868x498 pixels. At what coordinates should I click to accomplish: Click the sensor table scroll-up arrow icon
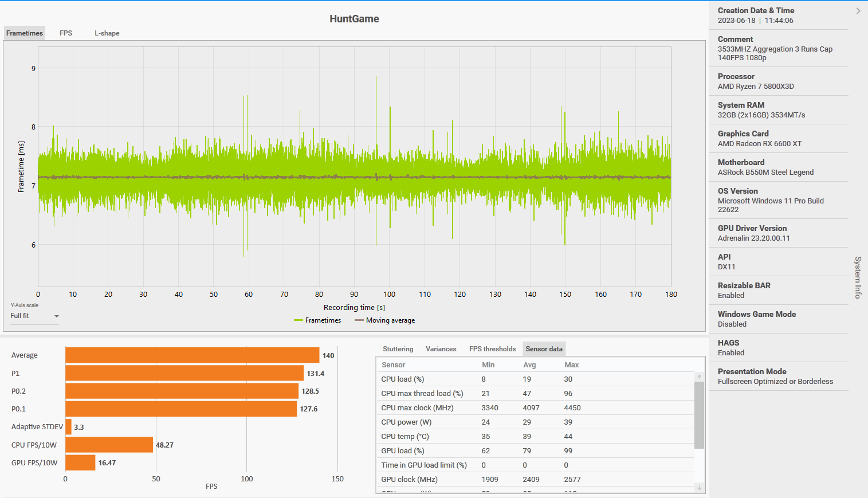click(698, 377)
